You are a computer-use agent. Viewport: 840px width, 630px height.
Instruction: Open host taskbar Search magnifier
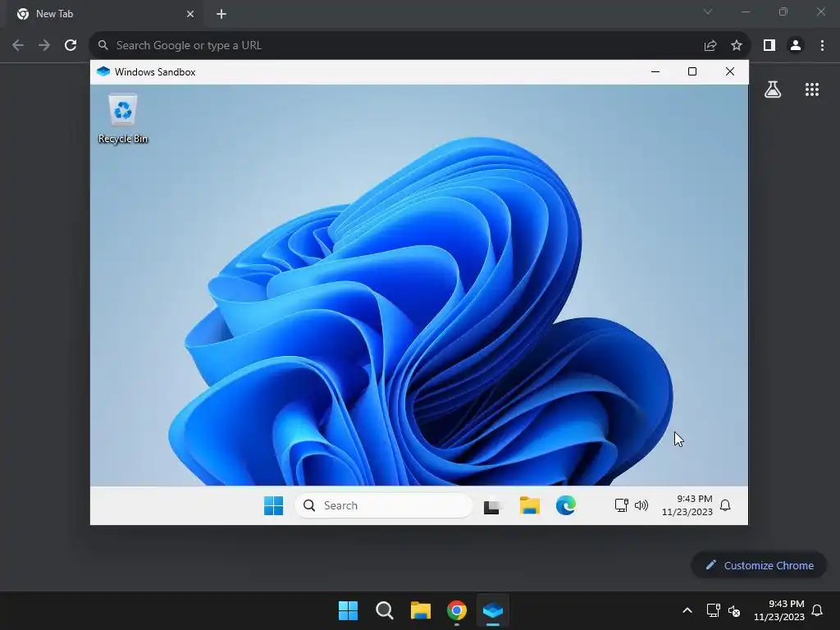385,610
